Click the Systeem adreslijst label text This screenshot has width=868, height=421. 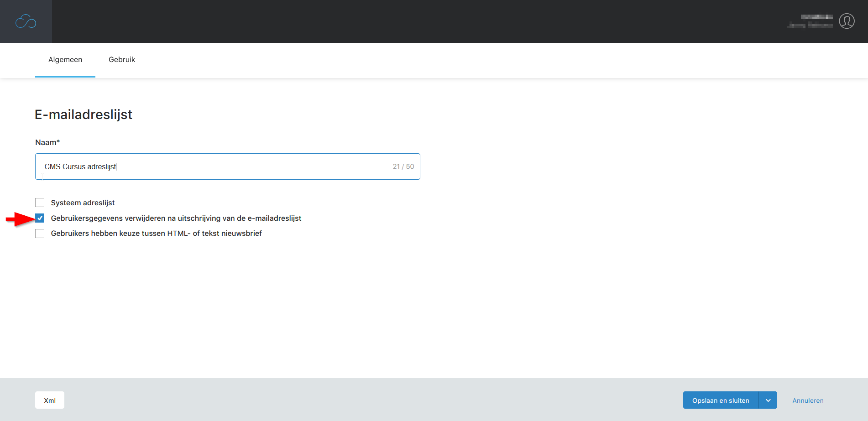tap(83, 203)
